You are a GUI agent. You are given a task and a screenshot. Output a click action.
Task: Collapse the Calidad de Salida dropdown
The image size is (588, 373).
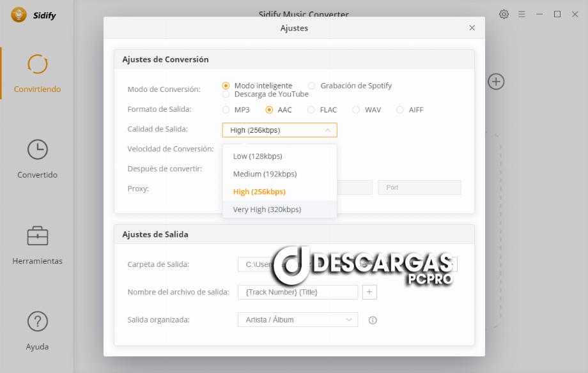[x=279, y=130]
